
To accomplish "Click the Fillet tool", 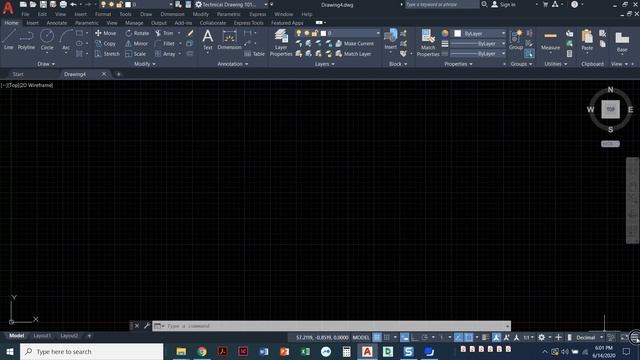I will coord(165,43).
